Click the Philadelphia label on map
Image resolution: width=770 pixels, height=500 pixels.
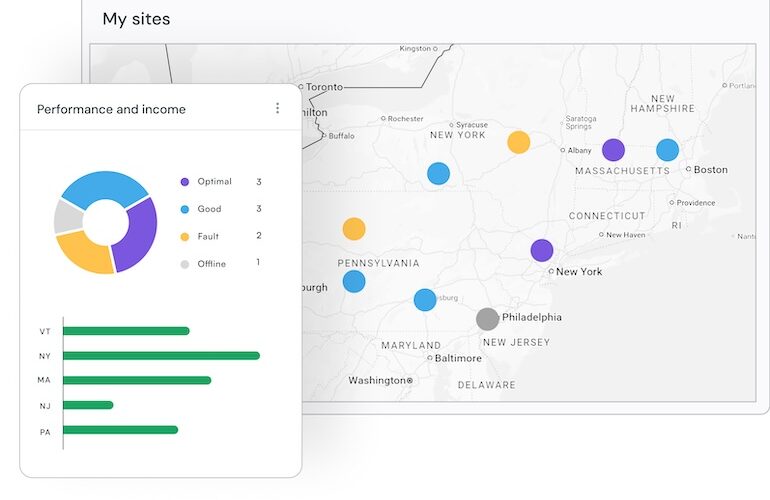point(532,317)
